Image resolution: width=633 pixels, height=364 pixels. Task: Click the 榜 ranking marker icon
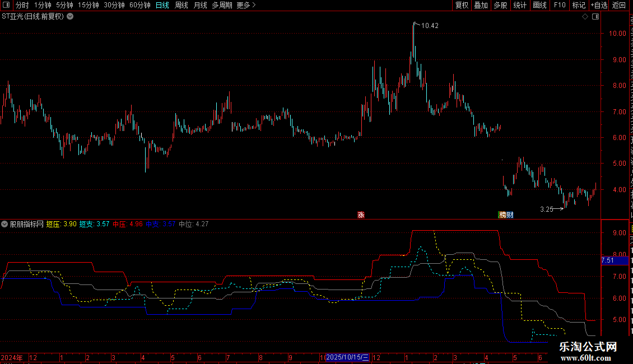point(502,214)
